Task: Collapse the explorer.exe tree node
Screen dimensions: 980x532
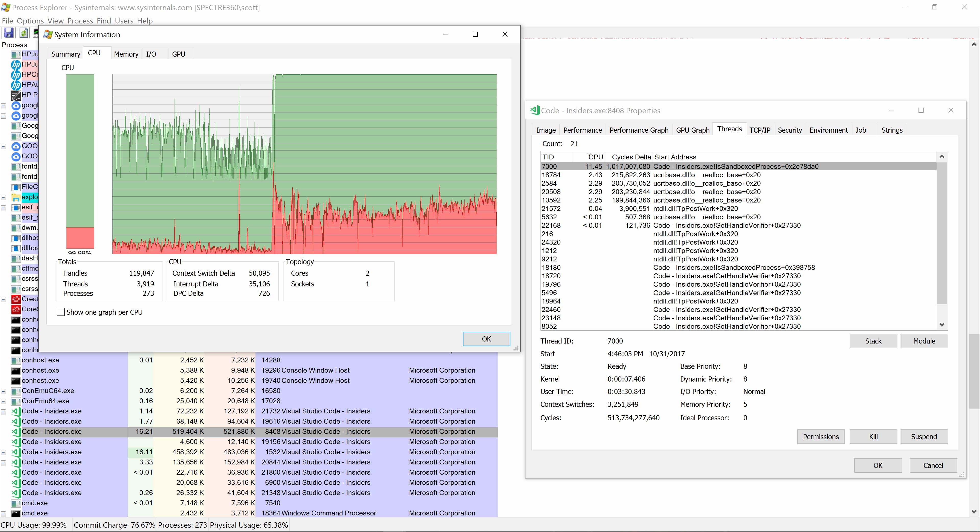Action: coord(3,197)
